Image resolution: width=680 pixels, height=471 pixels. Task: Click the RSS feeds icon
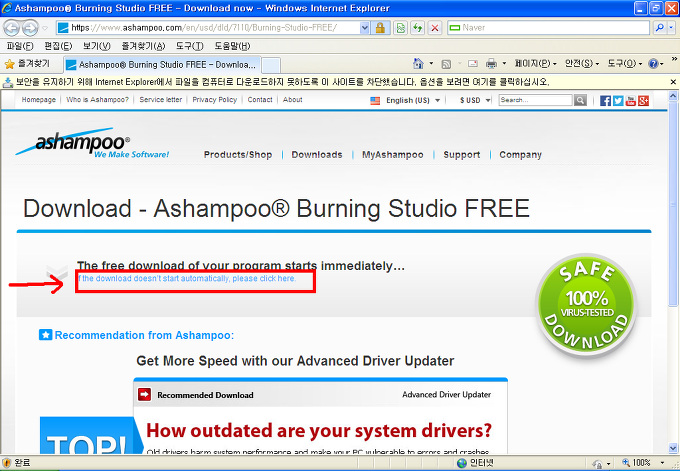coord(446,64)
